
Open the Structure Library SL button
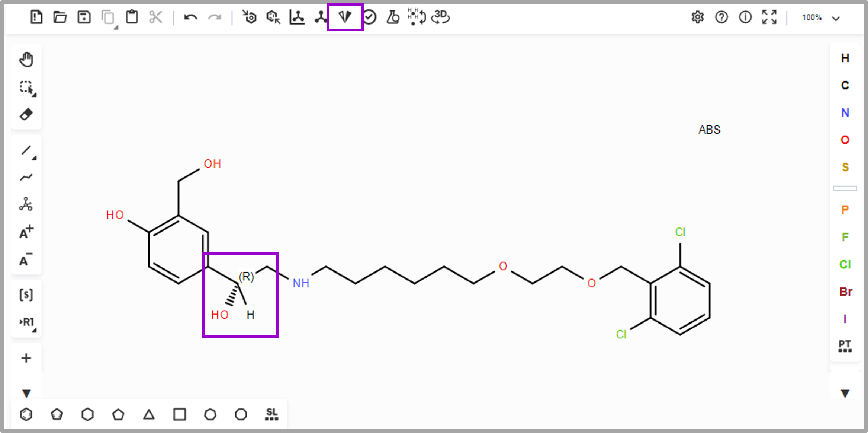coord(271,414)
